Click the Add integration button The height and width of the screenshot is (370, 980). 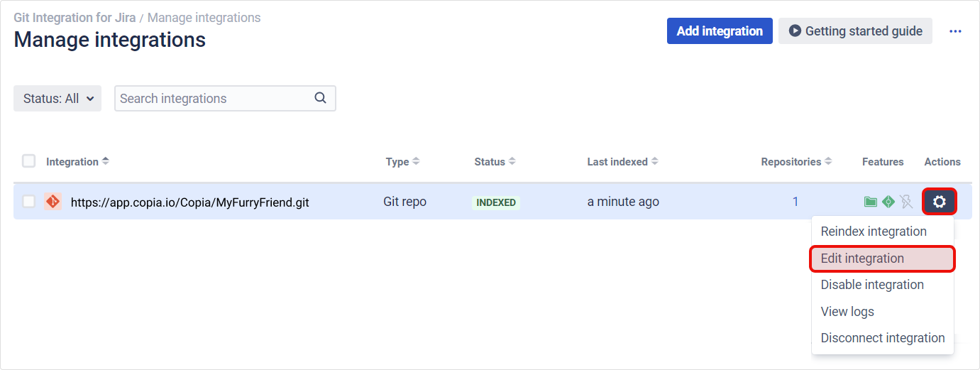coord(720,31)
